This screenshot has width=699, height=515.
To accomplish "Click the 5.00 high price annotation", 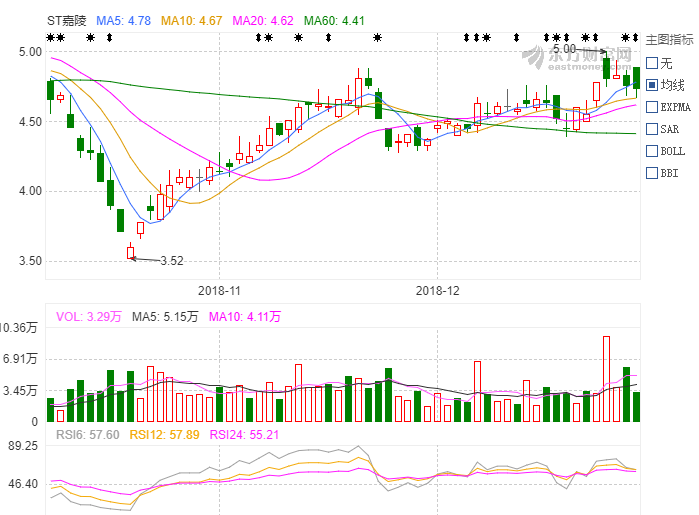I will point(563,48).
